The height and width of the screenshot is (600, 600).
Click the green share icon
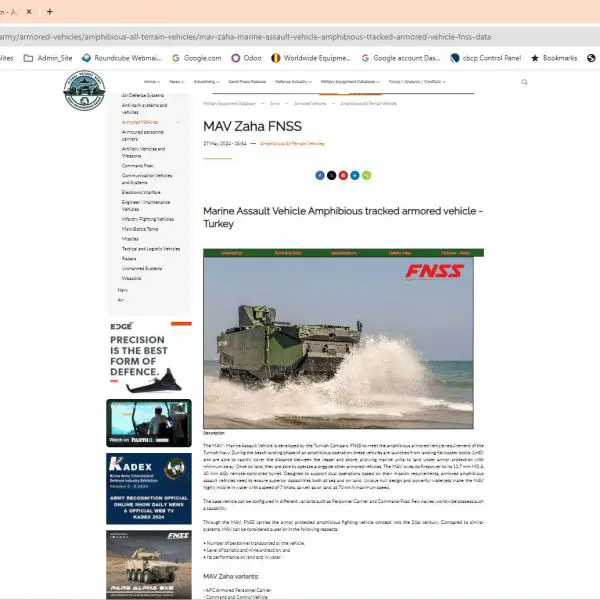click(x=367, y=175)
